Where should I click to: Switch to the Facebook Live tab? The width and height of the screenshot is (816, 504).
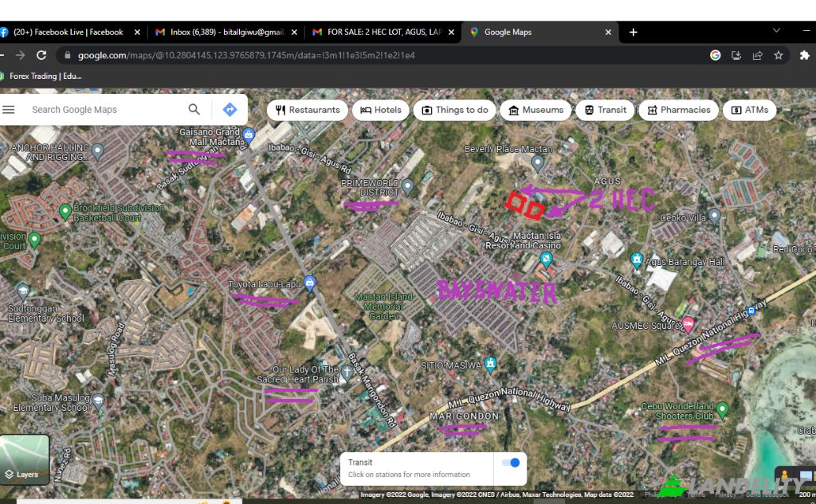coord(68,33)
